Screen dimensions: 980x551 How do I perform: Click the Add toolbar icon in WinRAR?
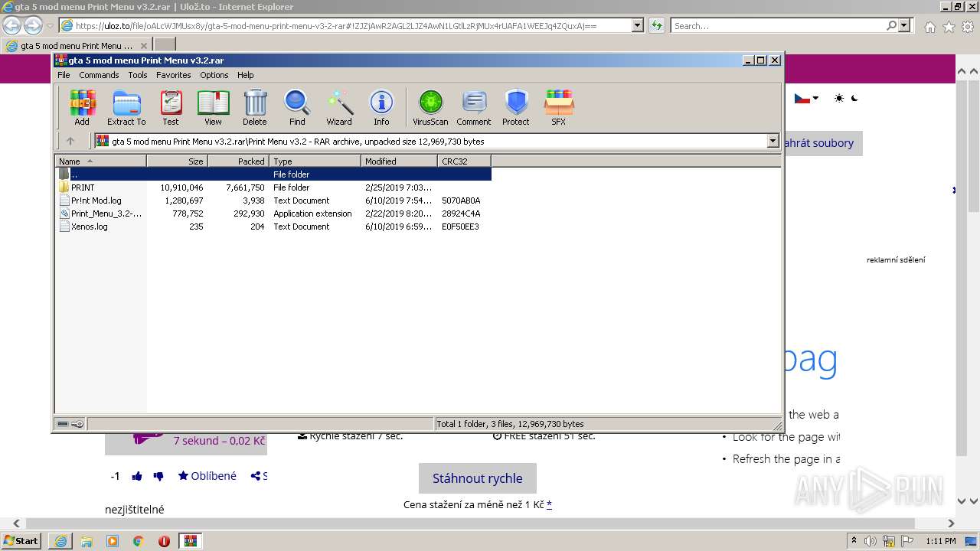[82, 107]
